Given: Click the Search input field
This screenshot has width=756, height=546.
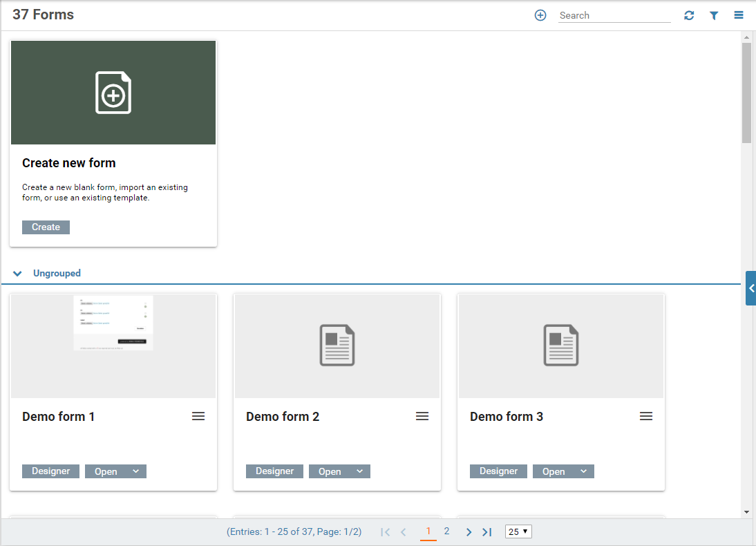Looking at the screenshot, I should [x=614, y=15].
